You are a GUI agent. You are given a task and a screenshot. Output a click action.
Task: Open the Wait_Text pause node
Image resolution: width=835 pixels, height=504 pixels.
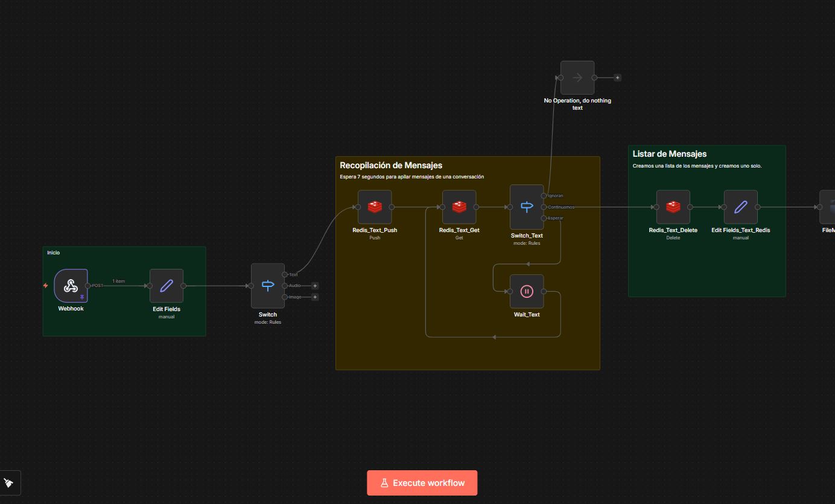tap(527, 292)
